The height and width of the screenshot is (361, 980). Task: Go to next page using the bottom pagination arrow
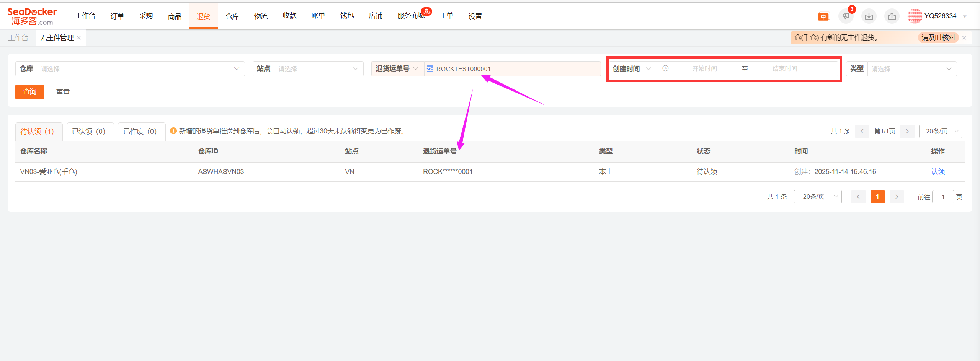(897, 197)
